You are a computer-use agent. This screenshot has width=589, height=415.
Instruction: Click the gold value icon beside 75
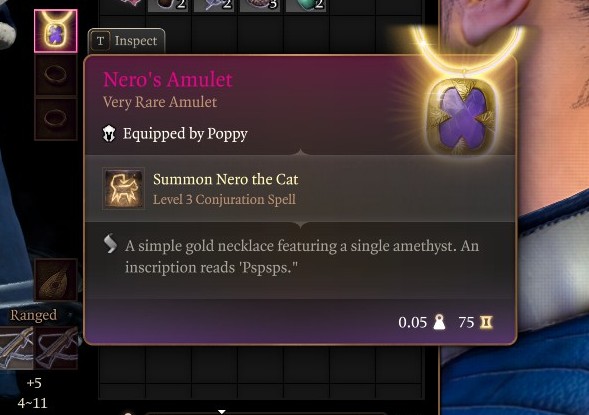(x=486, y=322)
